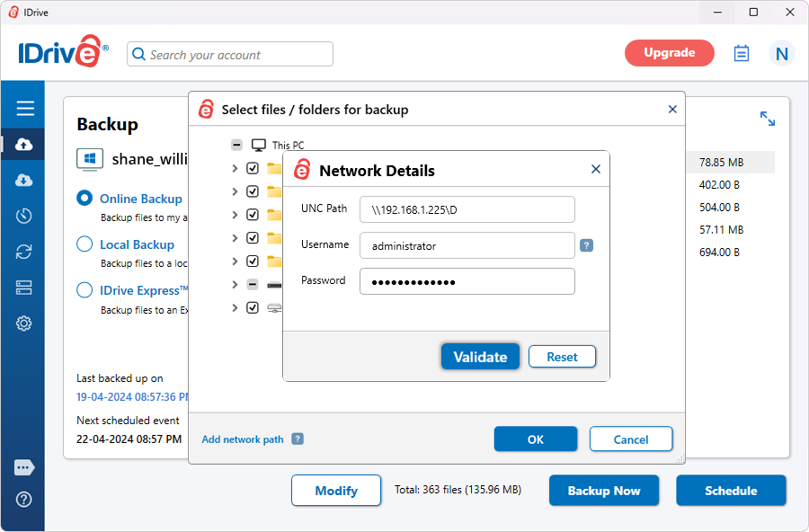Click the clock Scheduler sidebar icon
The image size is (809, 532).
coord(24,216)
